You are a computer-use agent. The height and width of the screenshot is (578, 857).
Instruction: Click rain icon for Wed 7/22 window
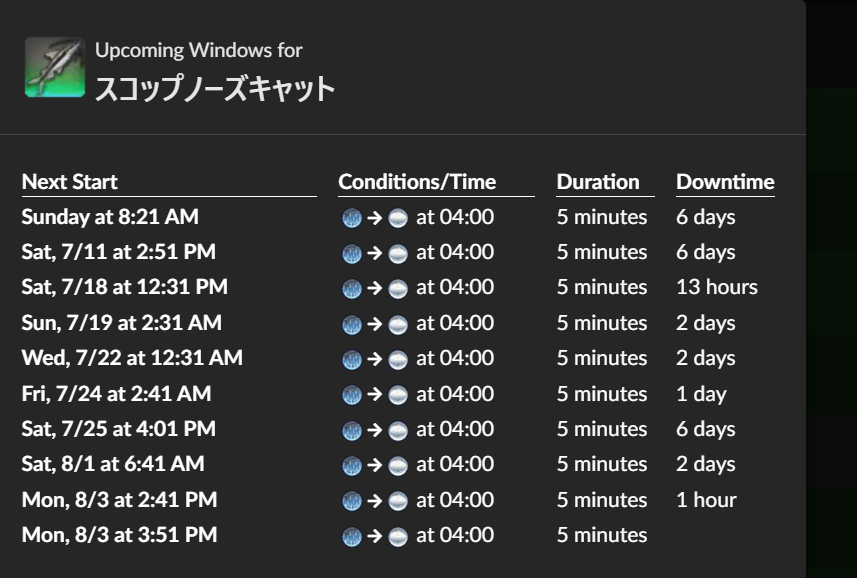[352, 359]
